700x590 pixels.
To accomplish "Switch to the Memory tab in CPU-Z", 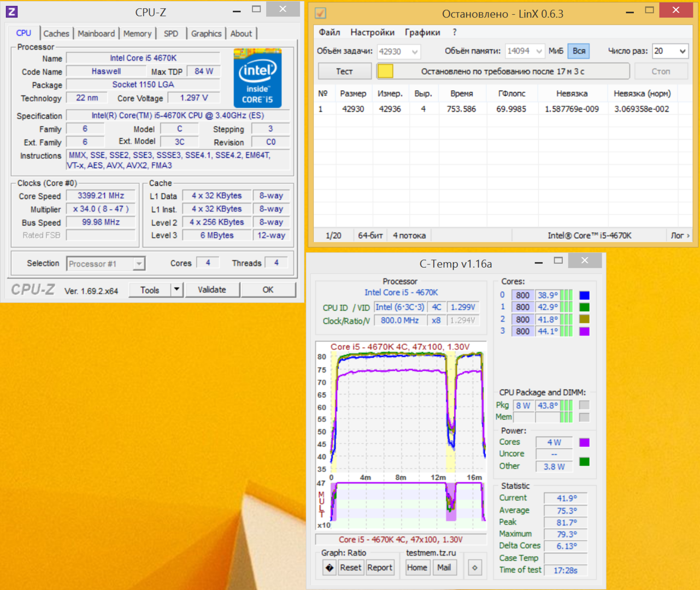I will point(137,34).
